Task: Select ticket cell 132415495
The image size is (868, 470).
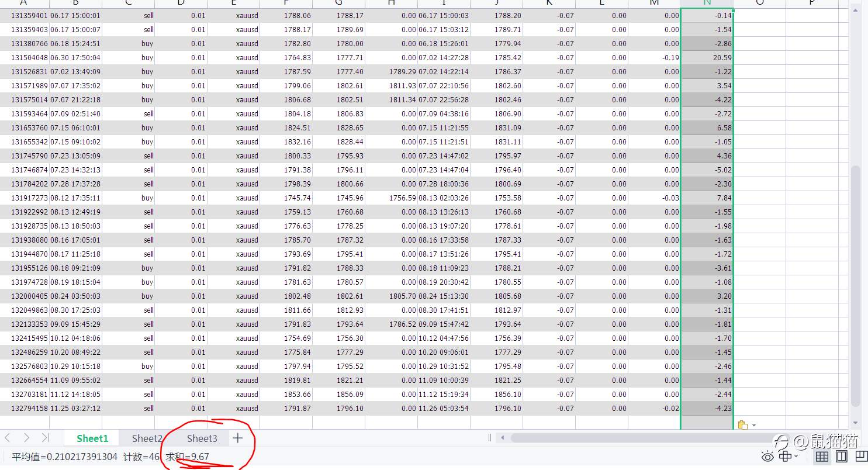Action: pyautogui.click(x=25, y=338)
